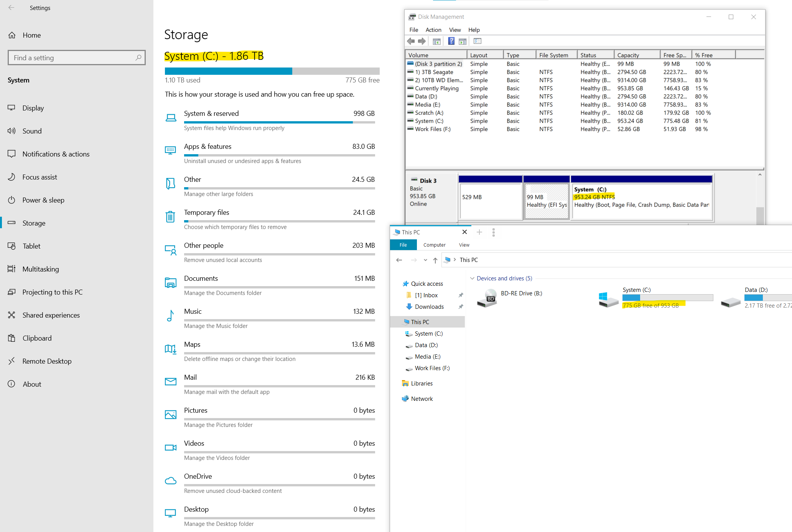Collapse the Devices and drives group
The width and height of the screenshot is (792, 532).
(x=472, y=278)
